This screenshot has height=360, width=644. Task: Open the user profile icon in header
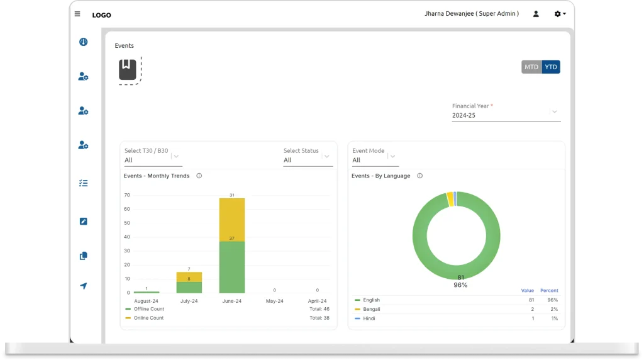pos(536,14)
